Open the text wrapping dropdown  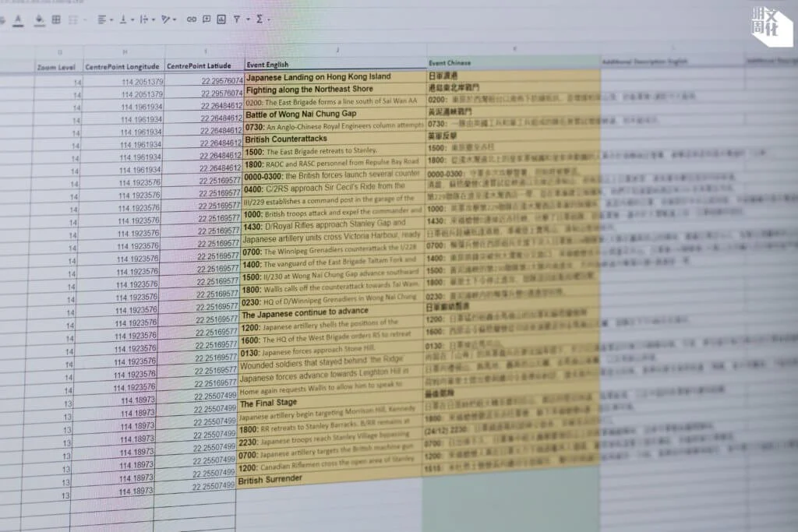pos(145,19)
